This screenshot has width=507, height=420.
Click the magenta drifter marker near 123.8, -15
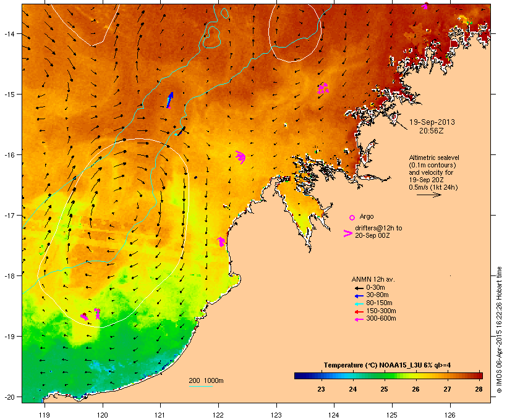coord(323,88)
